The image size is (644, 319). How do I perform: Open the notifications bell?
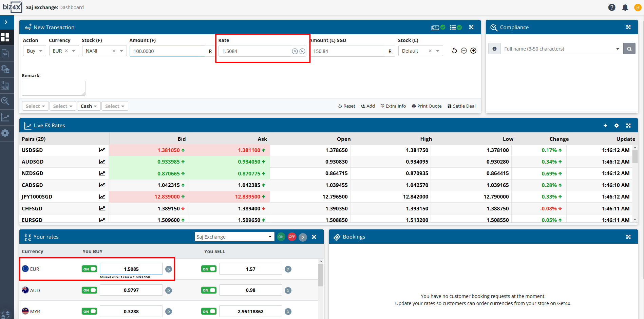pos(625,7)
